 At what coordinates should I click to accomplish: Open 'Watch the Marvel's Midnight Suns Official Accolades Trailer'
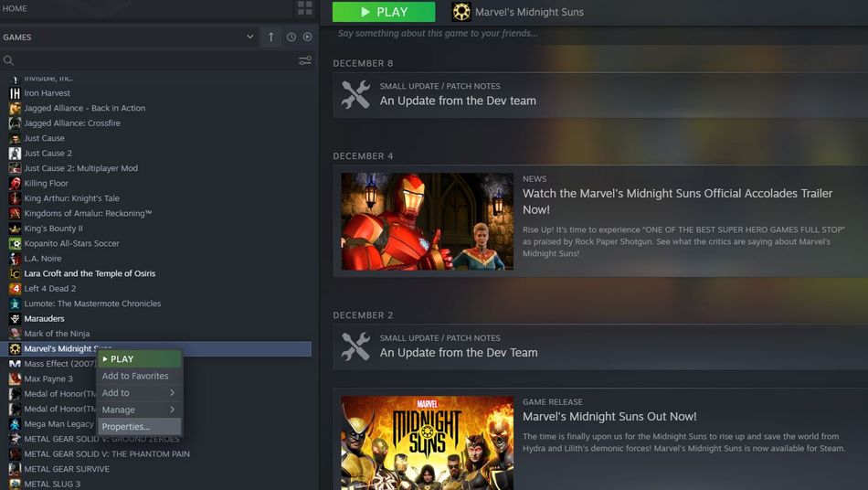click(678, 201)
